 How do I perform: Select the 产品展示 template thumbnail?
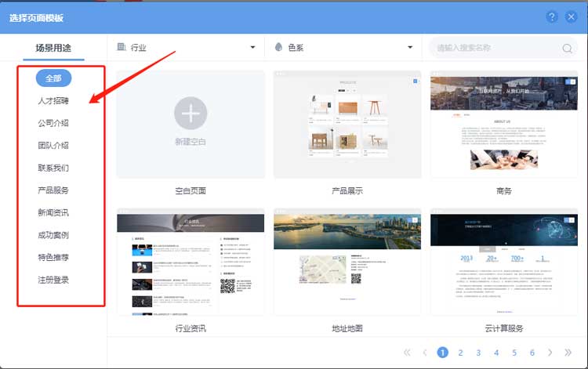click(347, 125)
